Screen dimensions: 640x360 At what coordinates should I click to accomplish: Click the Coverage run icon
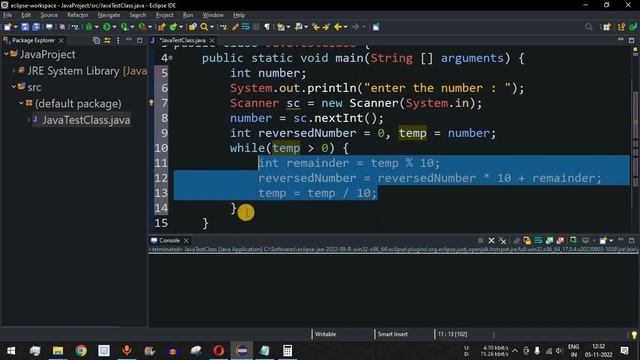pyautogui.click(x=124, y=27)
